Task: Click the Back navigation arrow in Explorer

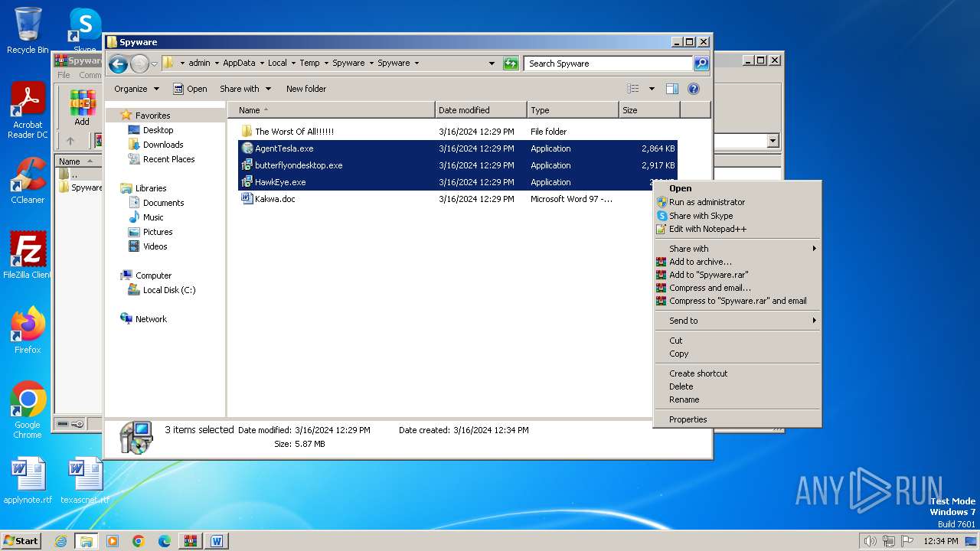Action: (118, 64)
